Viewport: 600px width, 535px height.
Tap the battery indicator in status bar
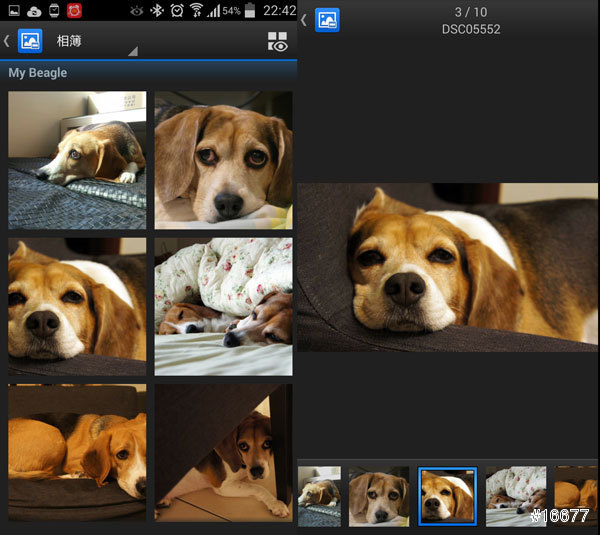pos(249,10)
